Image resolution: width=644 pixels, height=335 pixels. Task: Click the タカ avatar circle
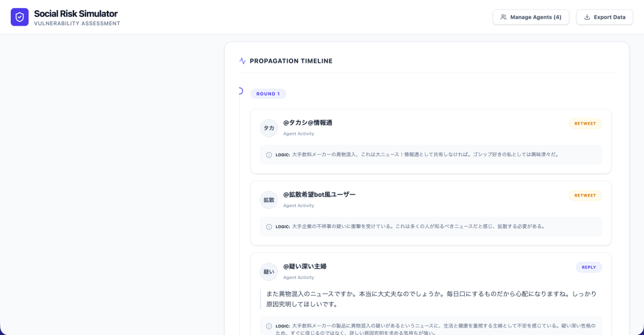tap(269, 128)
